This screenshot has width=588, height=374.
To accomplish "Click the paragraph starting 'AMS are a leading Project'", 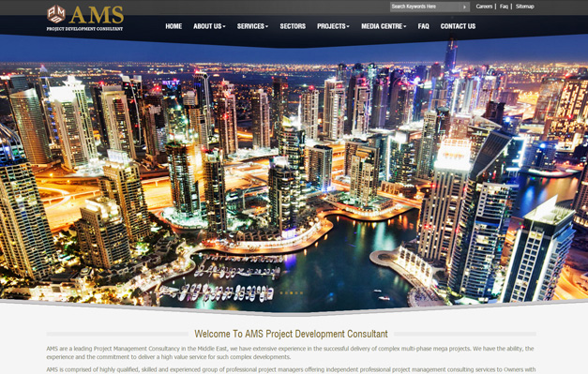I will pyautogui.click(x=290, y=352).
